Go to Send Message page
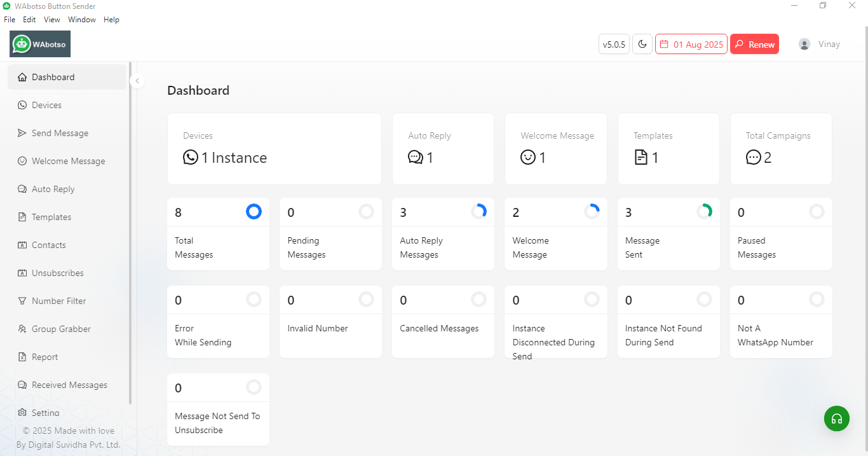 pos(67,133)
